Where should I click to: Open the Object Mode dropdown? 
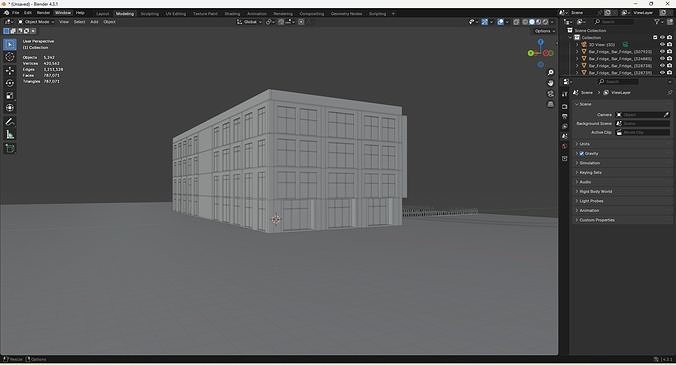[36, 22]
